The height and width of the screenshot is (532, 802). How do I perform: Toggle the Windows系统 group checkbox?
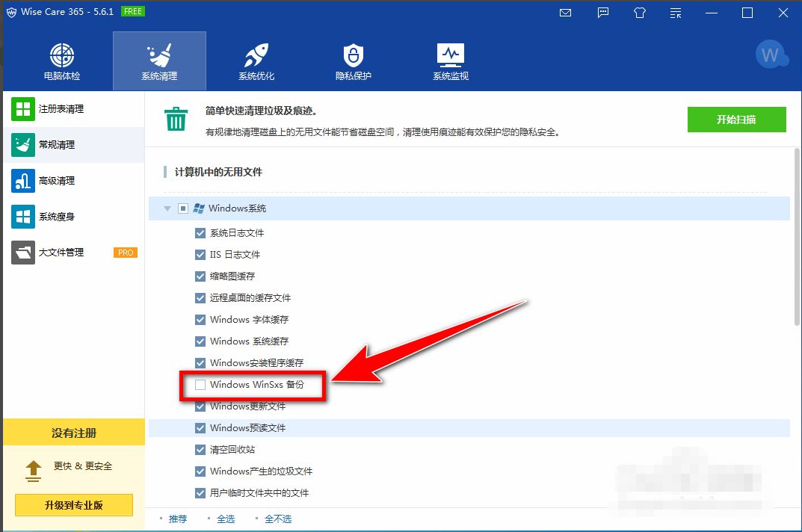click(183, 208)
